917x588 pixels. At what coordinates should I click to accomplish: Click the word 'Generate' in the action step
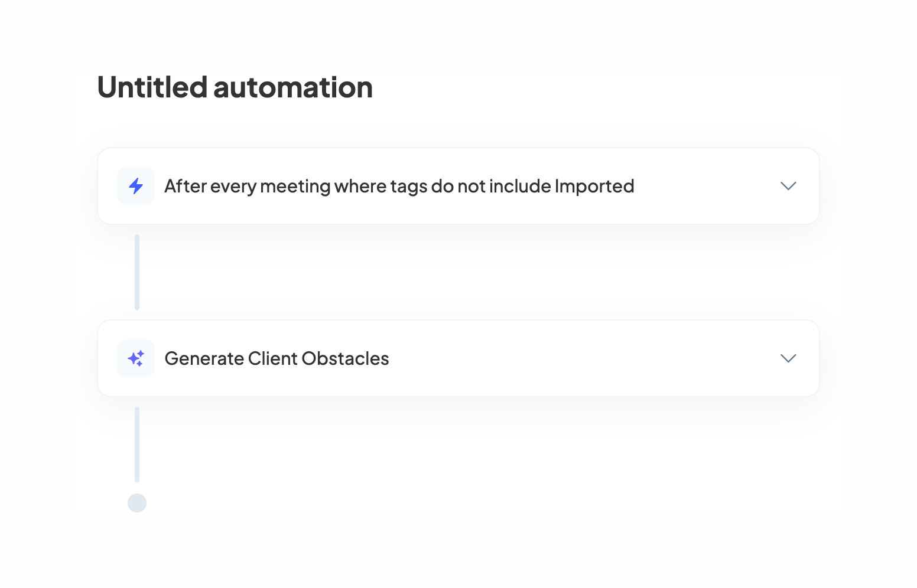204,358
